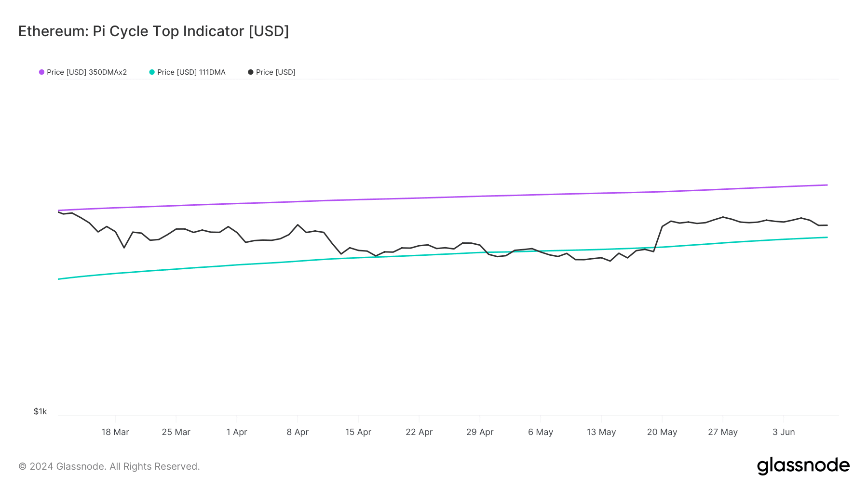Select the 18 Mar date label
868x488 pixels.
[x=115, y=432]
